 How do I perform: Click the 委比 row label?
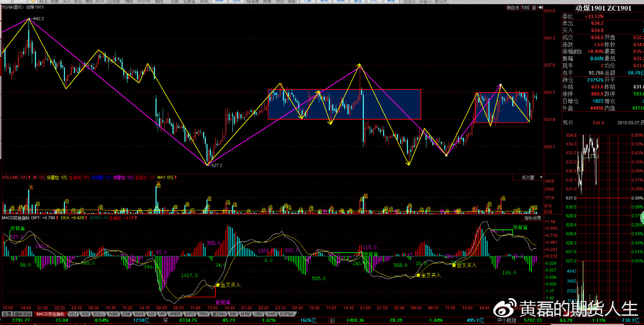click(x=568, y=17)
